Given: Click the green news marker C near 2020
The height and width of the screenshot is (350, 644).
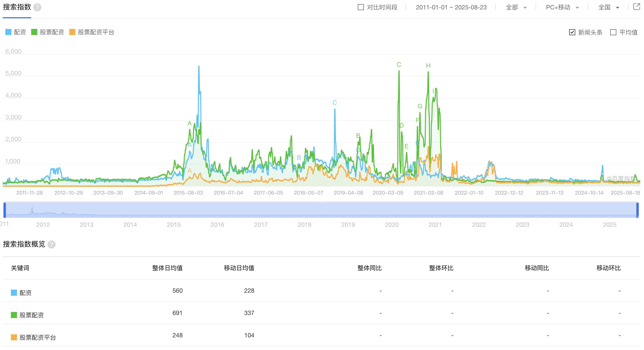Looking at the screenshot, I should [x=399, y=65].
